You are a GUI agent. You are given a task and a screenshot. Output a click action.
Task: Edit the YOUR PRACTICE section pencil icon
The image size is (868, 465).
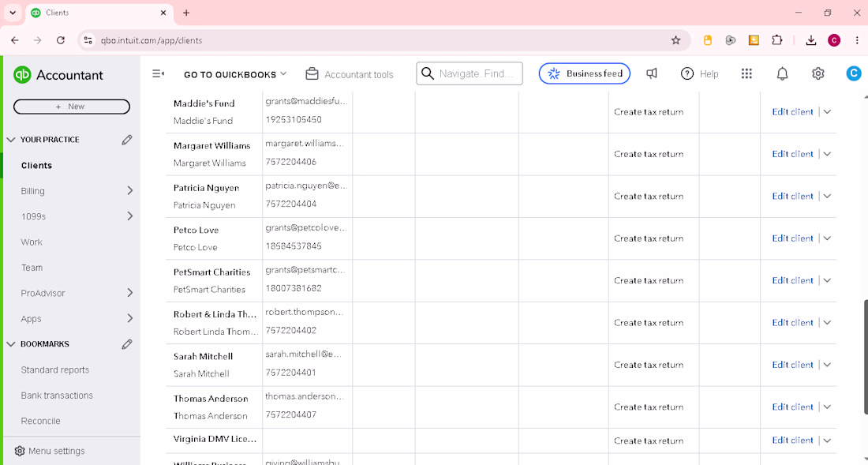pos(127,140)
